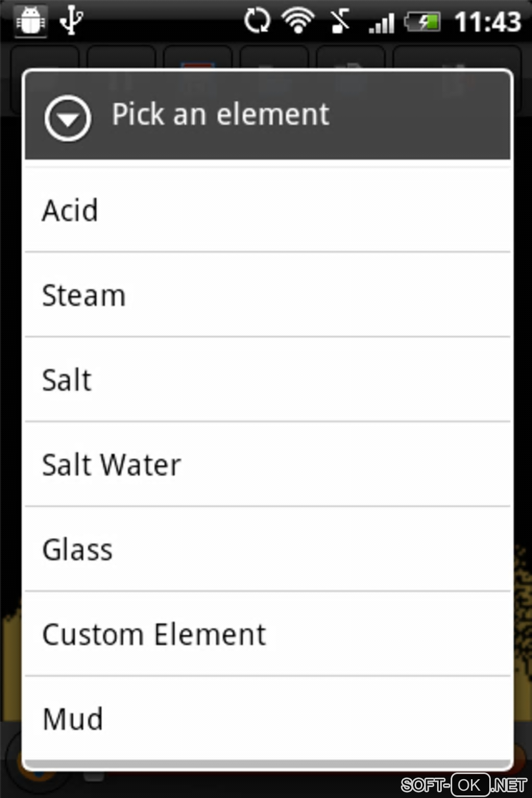Tap the silent mode crossed-note icon
The width and height of the screenshot is (532, 798).
[x=340, y=21]
